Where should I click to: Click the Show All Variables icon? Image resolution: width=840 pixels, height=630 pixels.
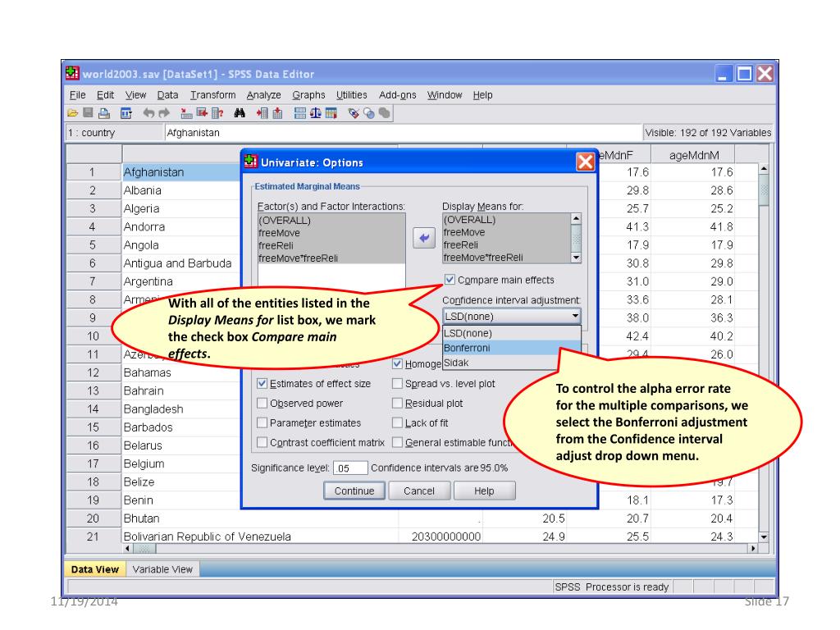[x=384, y=112]
